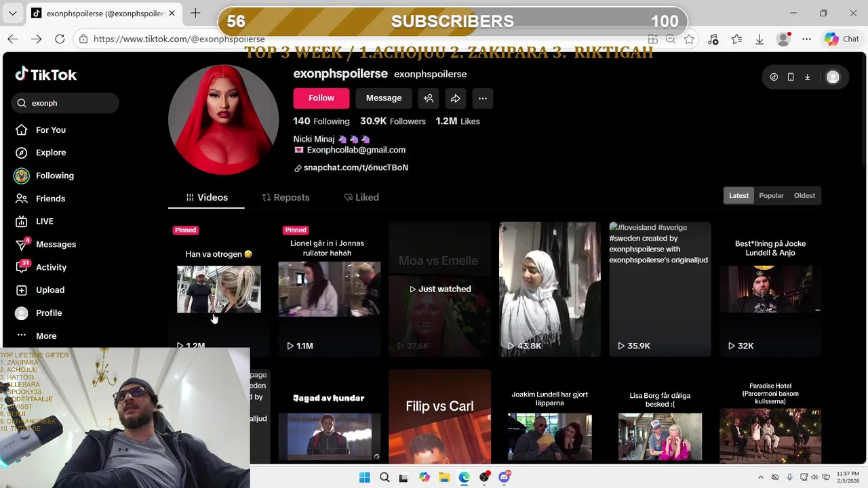868x488 pixels.
Task: Open browser downloads icon
Action: (x=759, y=39)
